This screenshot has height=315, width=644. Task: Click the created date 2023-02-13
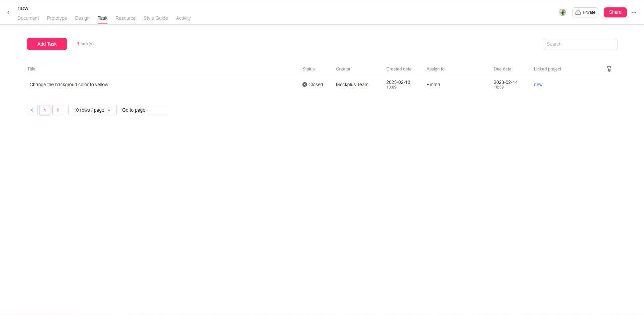(x=398, y=82)
